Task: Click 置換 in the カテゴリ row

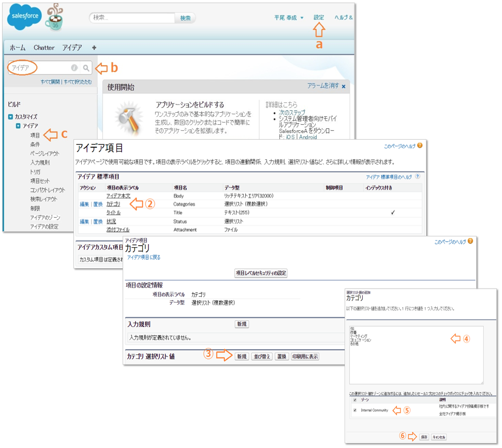Action: [98, 204]
